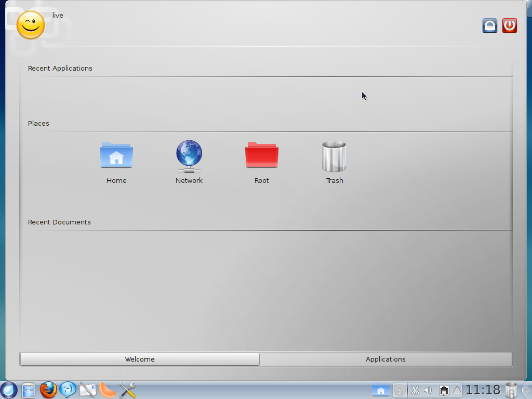The height and width of the screenshot is (399, 532).
Task: Click the launcher menu button in panel
Action: [x=9, y=390]
